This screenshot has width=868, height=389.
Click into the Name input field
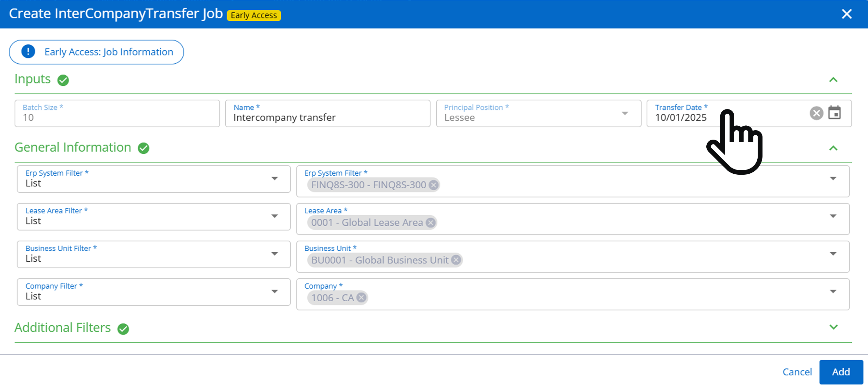327,117
